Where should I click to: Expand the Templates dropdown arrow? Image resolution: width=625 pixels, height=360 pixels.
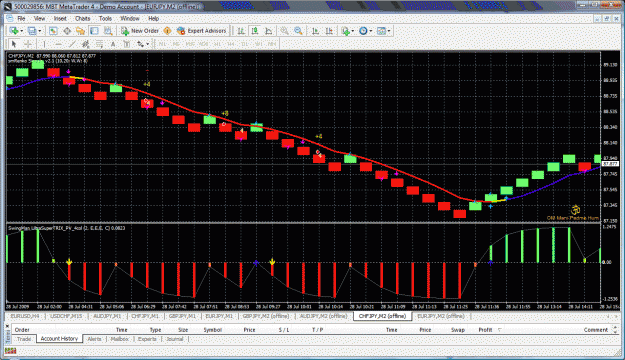(x=389, y=31)
